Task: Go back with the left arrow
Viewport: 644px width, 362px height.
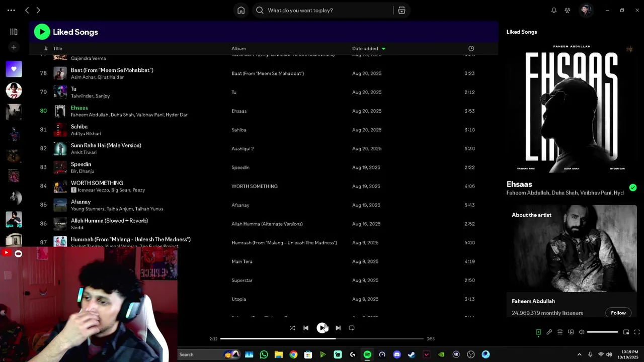Action: (x=27, y=10)
